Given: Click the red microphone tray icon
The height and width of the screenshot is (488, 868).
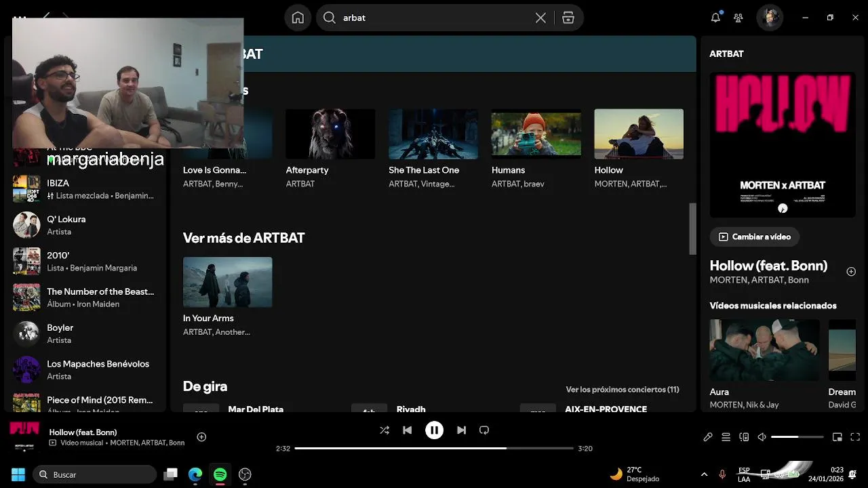Looking at the screenshot, I should [722, 474].
